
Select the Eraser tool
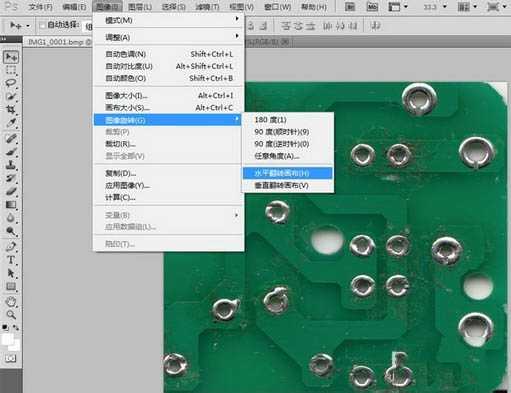tap(11, 192)
